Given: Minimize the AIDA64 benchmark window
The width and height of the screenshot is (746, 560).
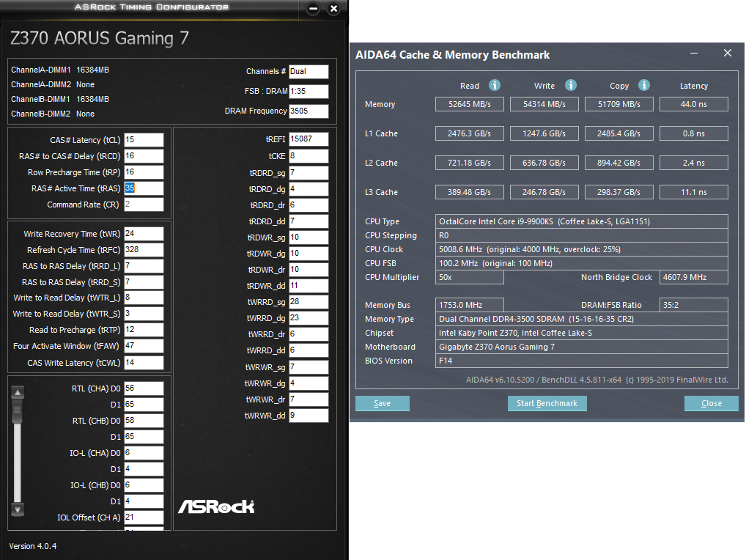Looking at the screenshot, I should [694, 54].
